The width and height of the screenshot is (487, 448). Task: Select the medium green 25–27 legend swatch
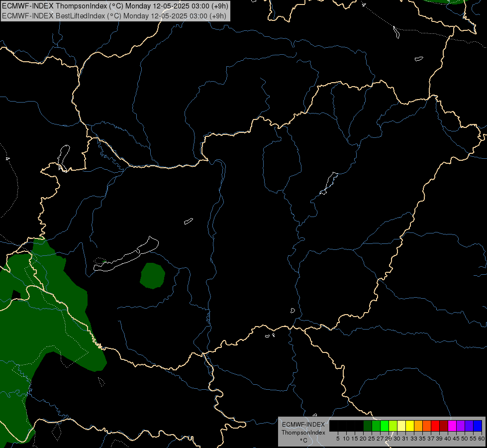click(x=376, y=426)
